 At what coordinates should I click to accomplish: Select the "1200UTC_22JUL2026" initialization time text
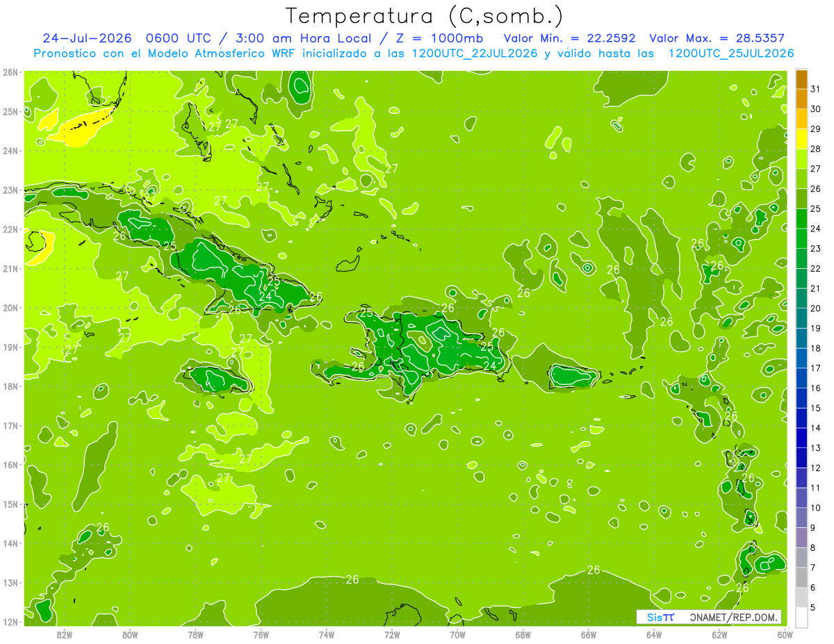(475, 53)
